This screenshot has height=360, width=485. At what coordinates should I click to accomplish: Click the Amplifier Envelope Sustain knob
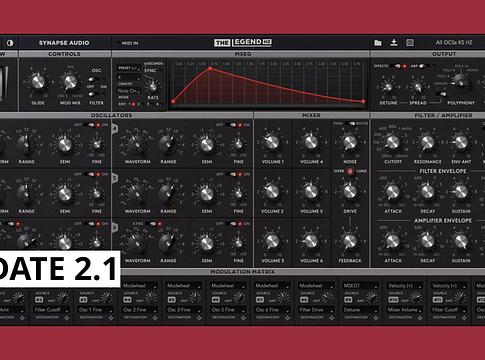[461, 241]
